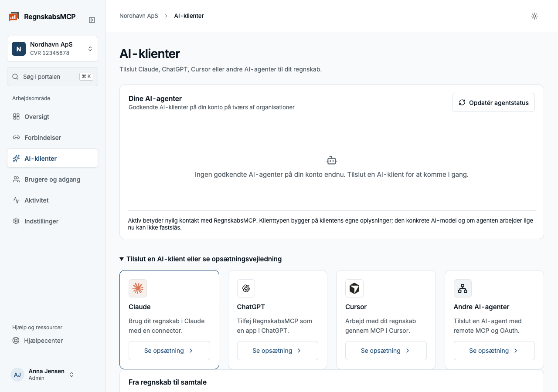Open the Nordhavn ApS organization switcher
This screenshot has width=558, height=392.
tap(52, 49)
